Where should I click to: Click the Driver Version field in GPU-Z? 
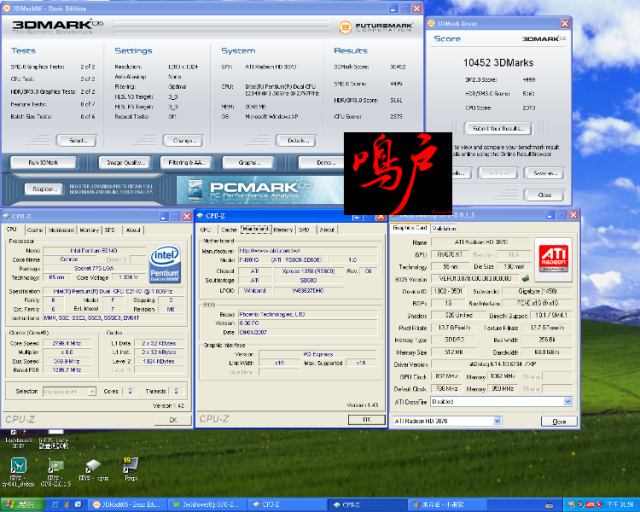tap(502, 364)
